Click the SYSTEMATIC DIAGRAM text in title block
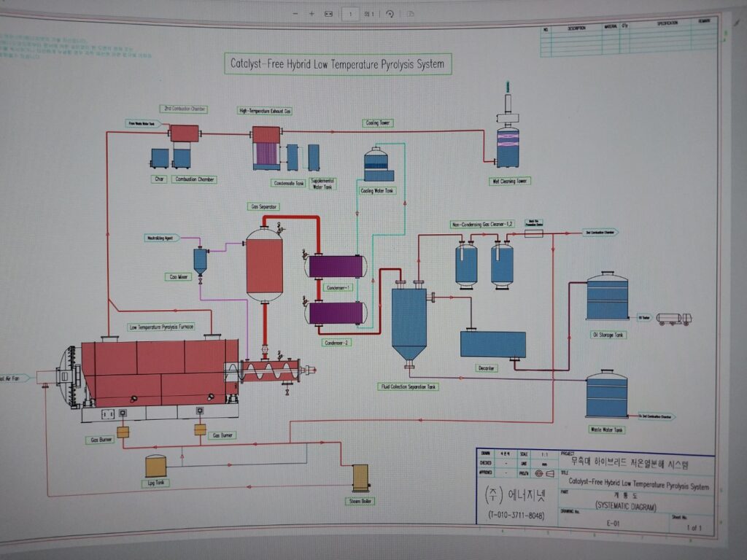747x560 pixels. (x=627, y=505)
